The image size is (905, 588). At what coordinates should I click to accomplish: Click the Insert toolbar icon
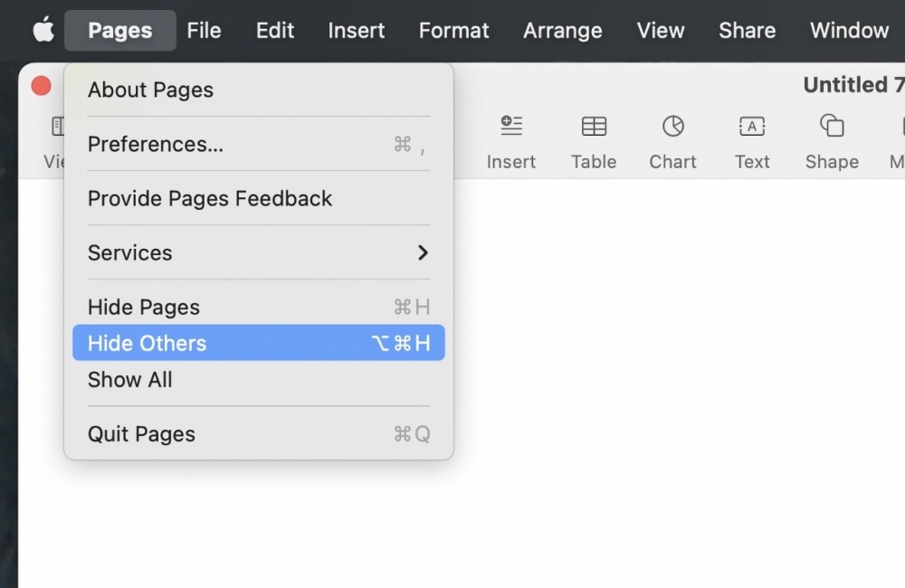511,127
